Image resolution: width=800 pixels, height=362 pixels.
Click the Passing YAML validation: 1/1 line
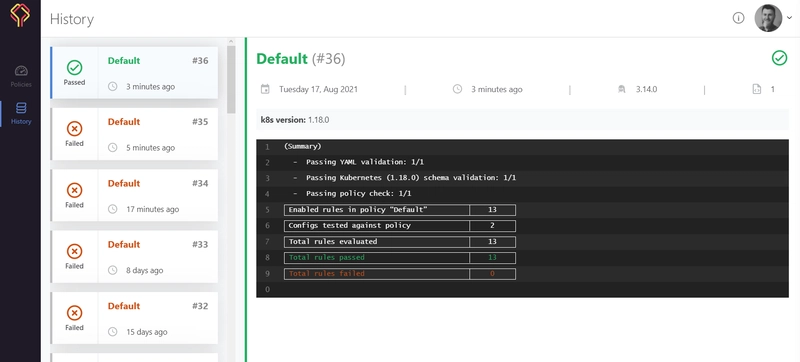[365, 162]
